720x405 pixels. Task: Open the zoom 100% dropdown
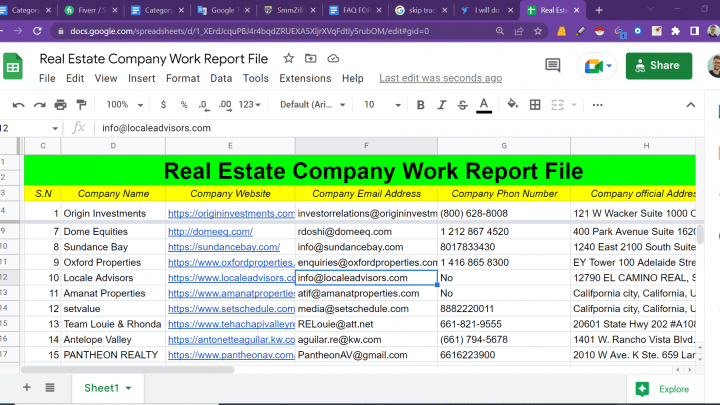(x=124, y=105)
